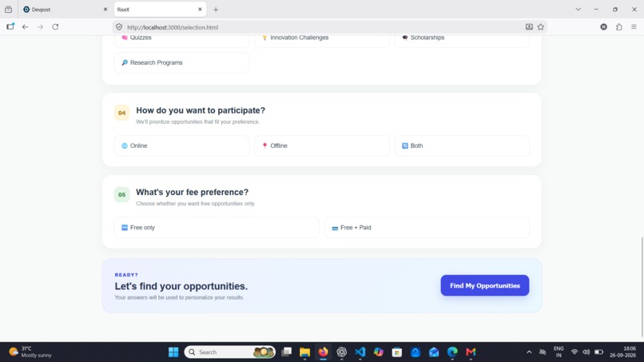
Task: Open the Windows Start menu
Action: pyautogui.click(x=173, y=352)
